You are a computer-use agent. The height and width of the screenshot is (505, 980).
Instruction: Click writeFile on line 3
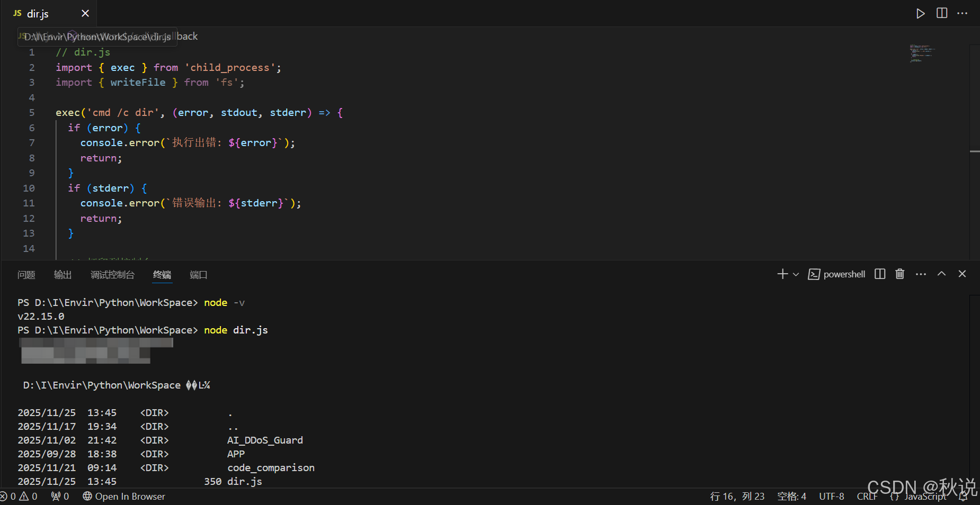pyautogui.click(x=138, y=83)
